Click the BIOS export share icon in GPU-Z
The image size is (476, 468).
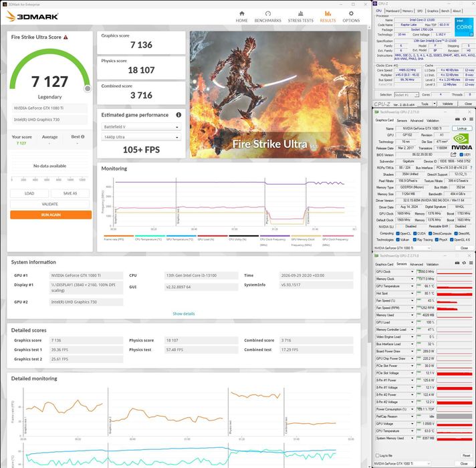[x=453, y=154]
